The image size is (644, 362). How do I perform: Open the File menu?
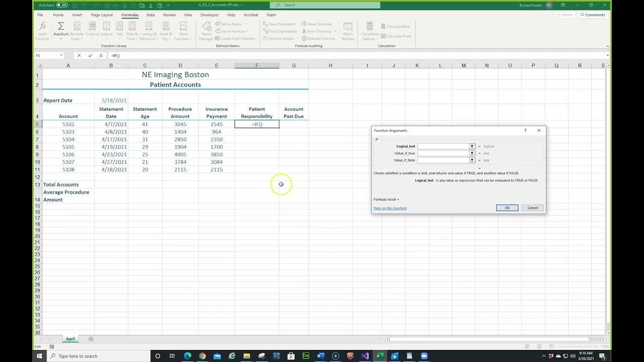tap(40, 15)
